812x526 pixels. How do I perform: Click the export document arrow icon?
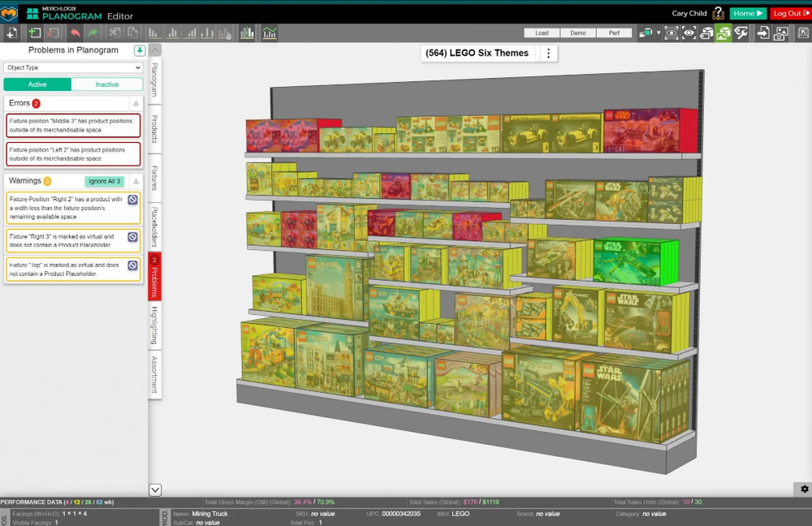[762, 33]
